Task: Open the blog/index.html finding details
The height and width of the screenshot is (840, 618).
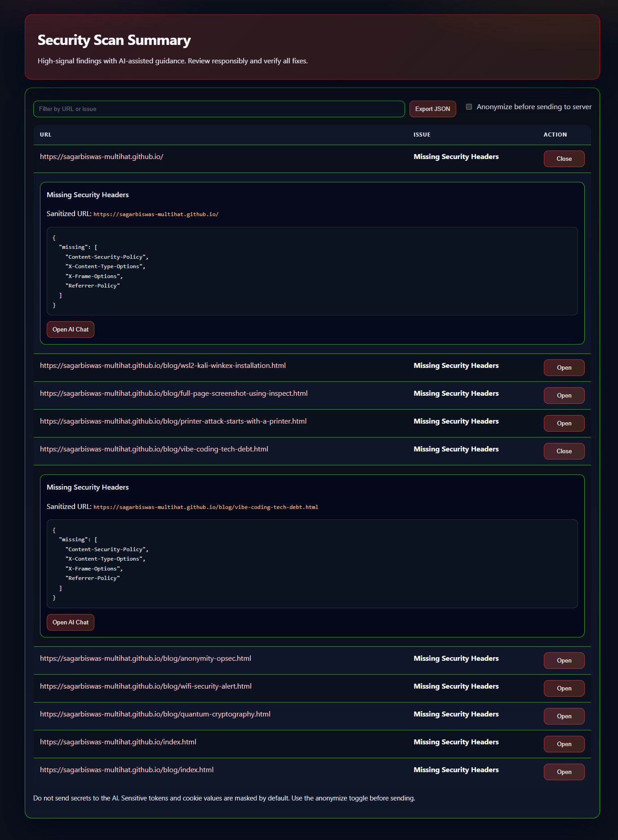Action: [x=564, y=772]
